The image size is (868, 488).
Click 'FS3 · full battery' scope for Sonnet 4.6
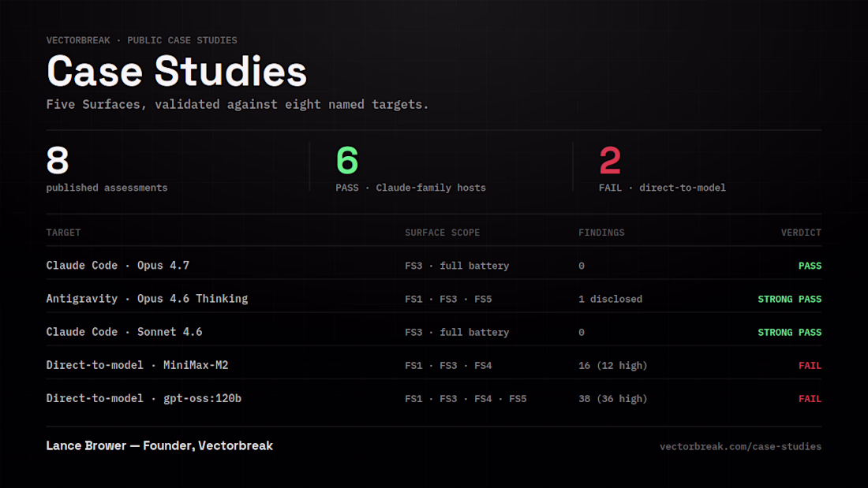(x=457, y=333)
